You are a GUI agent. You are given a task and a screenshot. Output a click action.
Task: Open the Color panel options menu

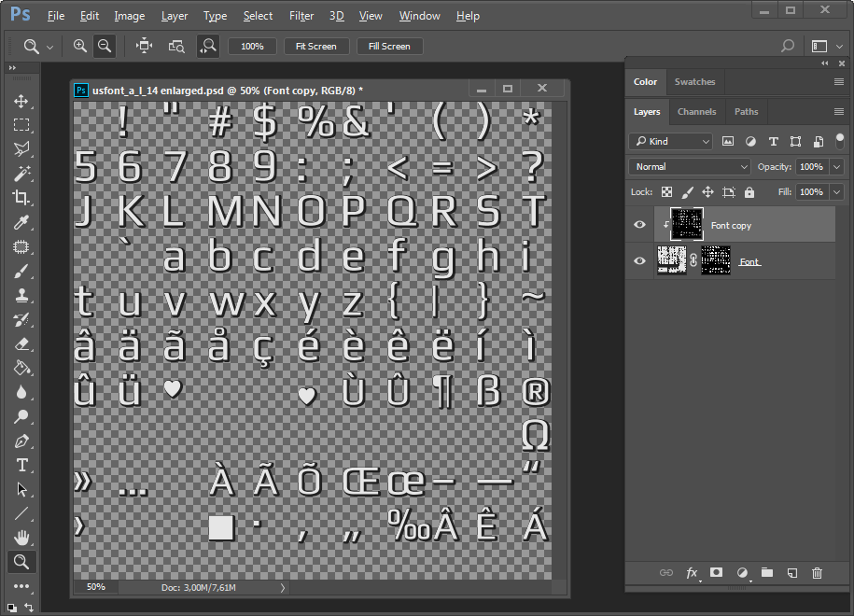pyautogui.click(x=839, y=82)
